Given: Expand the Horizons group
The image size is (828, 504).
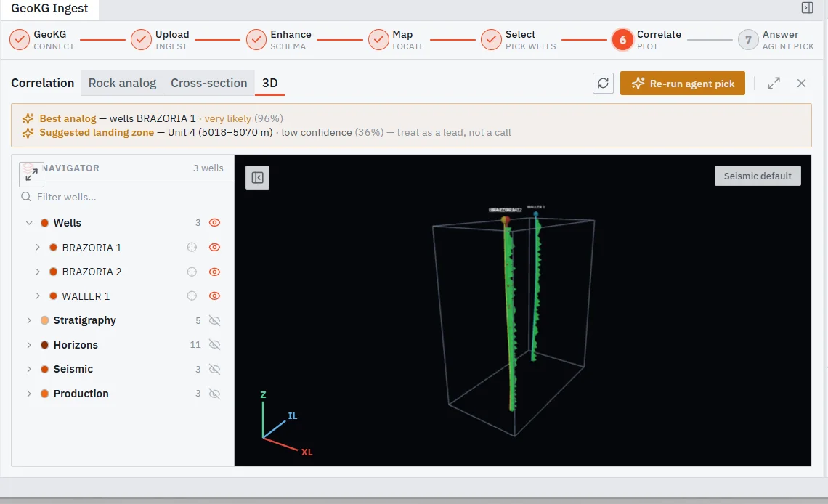Looking at the screenshot, I should (x=29, y=345).
